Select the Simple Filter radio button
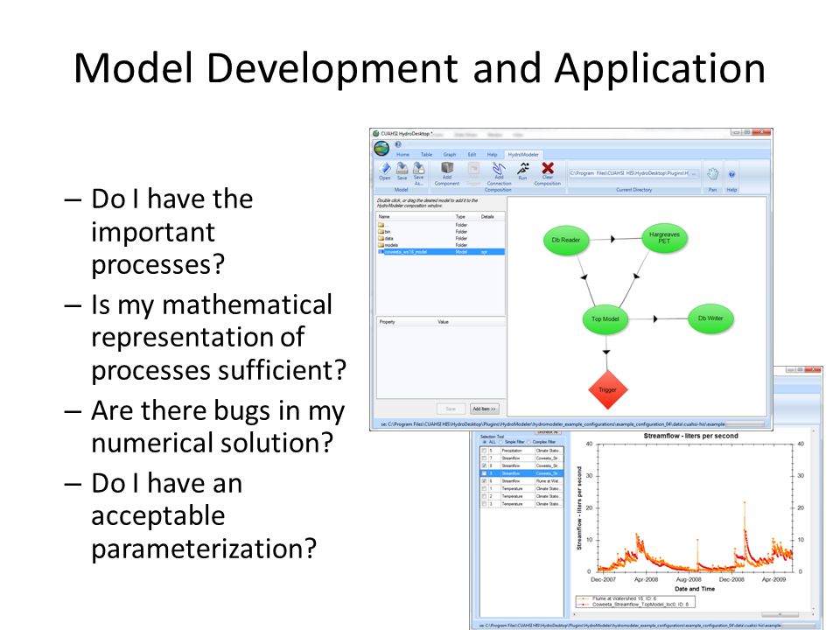Image resolution: width=840 pixels, height=630 pixels. click(501, 442)
